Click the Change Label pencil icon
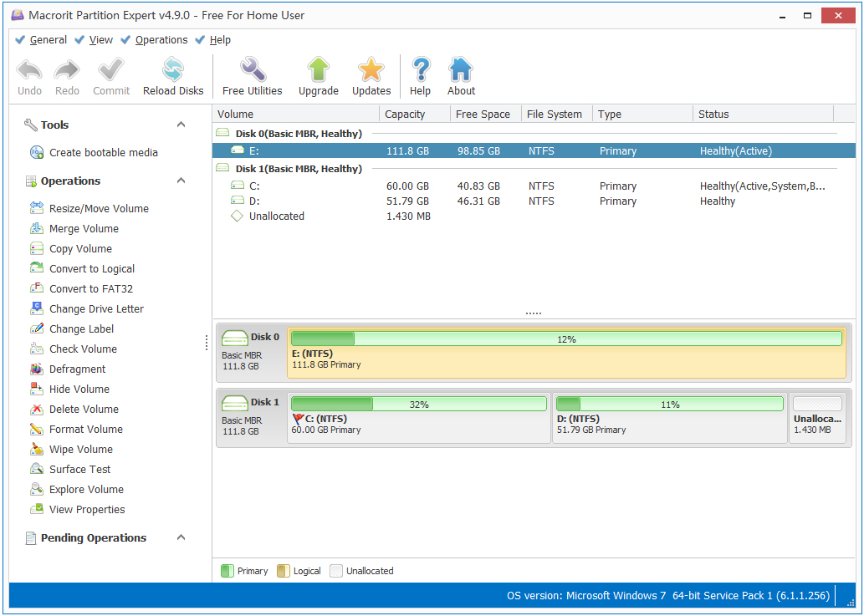Image resolution: width=864 pixels, height=616 pixels. coord(36,328)
